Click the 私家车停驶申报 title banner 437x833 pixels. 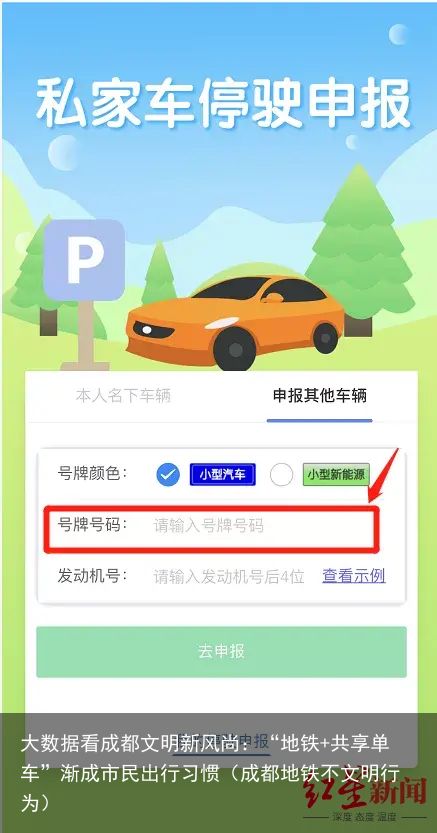pyautogui.click(x=224, y=104)
